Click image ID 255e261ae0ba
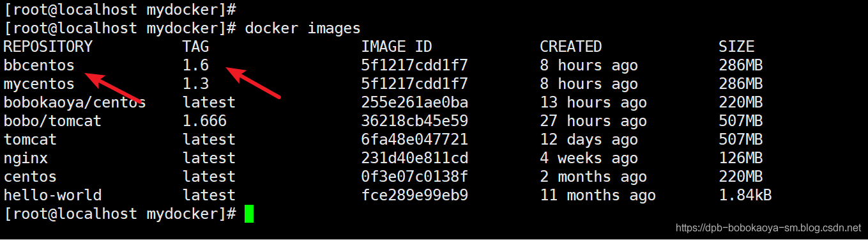Screen dimensions: 868x240 click(415, 102)
